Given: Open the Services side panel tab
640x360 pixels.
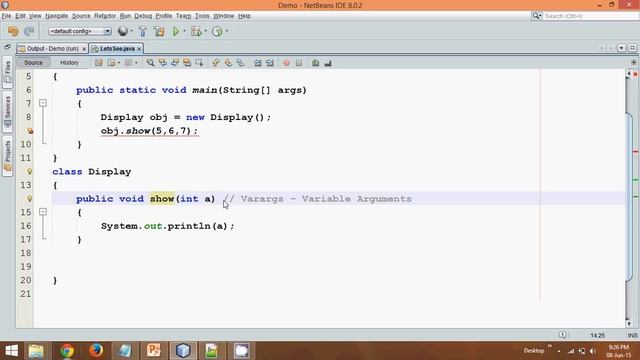Looking at the screenshot, I should point(7,112).
